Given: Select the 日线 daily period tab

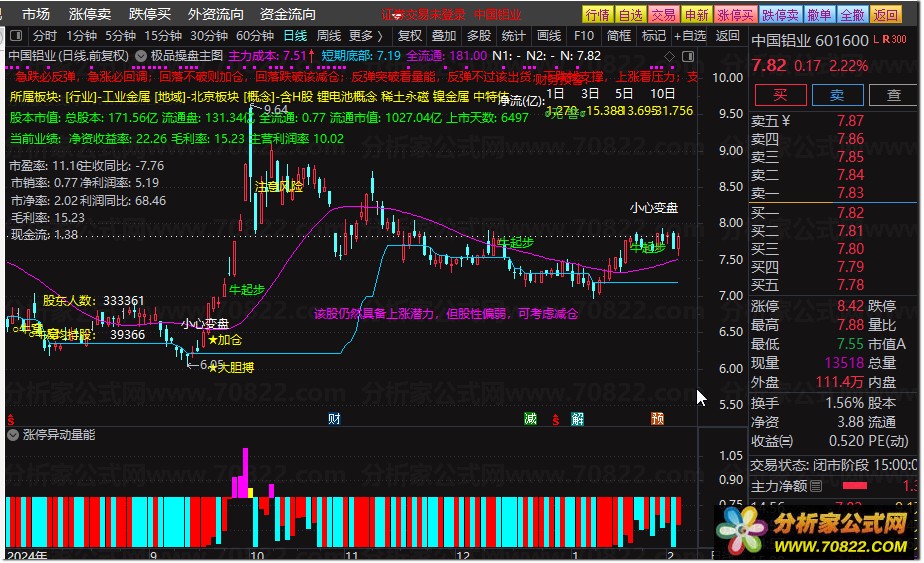Looking at the screenshot, I should point(295,36).
